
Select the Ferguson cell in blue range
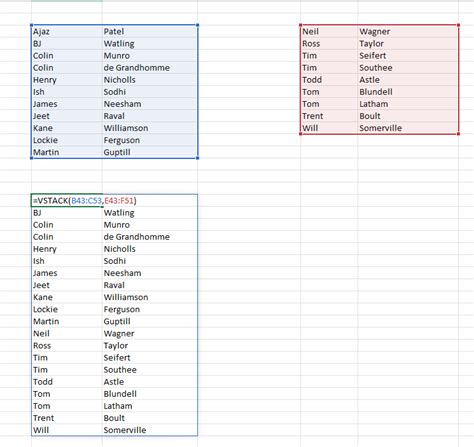150,140
